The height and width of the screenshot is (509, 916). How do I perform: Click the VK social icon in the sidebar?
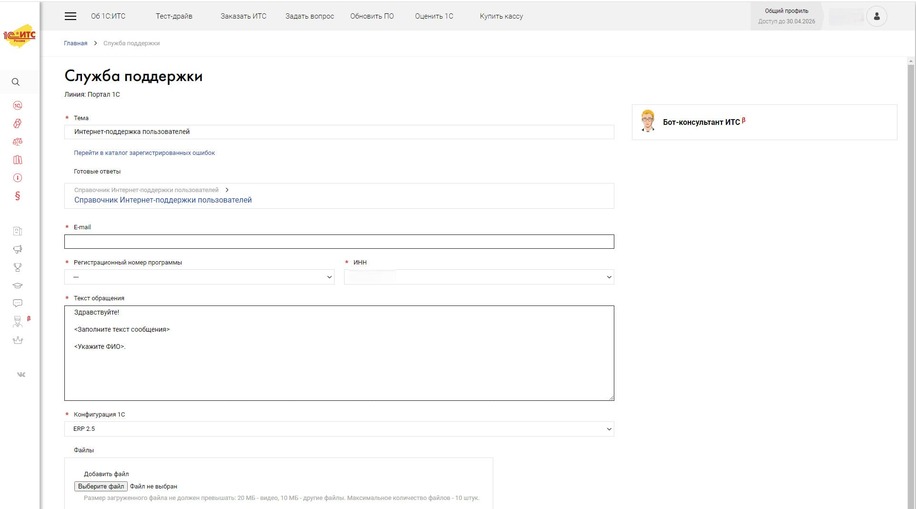20,374
